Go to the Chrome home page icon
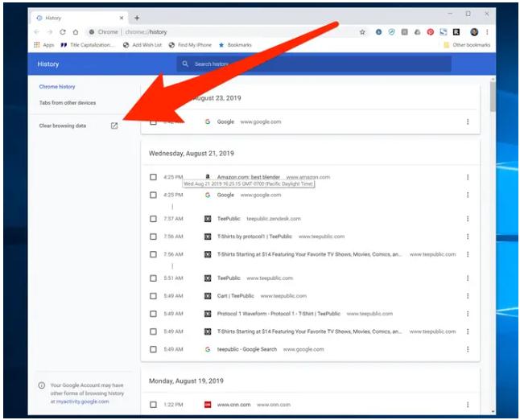520x420 pixels. [x=76, y=32]
